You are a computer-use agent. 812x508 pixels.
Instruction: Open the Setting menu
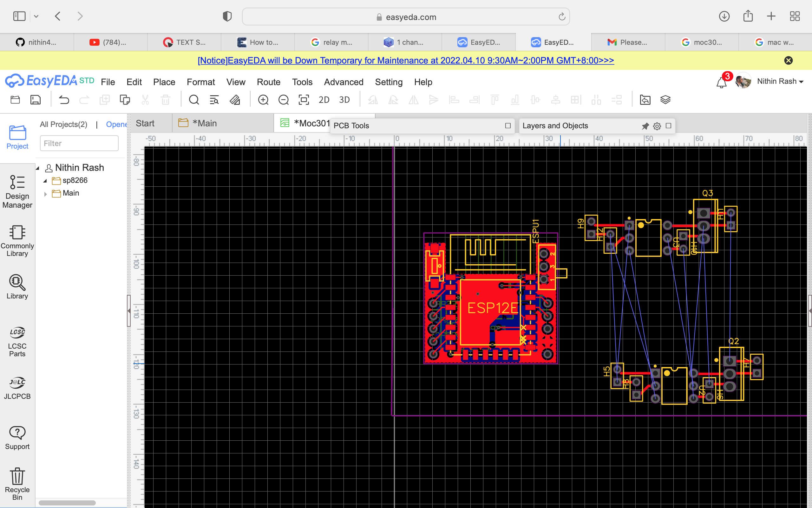(x=389, y=82)
